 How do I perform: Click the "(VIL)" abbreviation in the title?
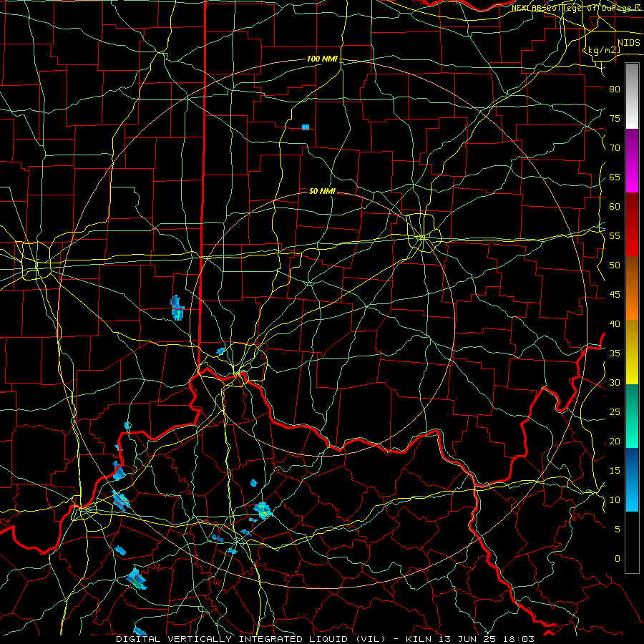[371, 639]
